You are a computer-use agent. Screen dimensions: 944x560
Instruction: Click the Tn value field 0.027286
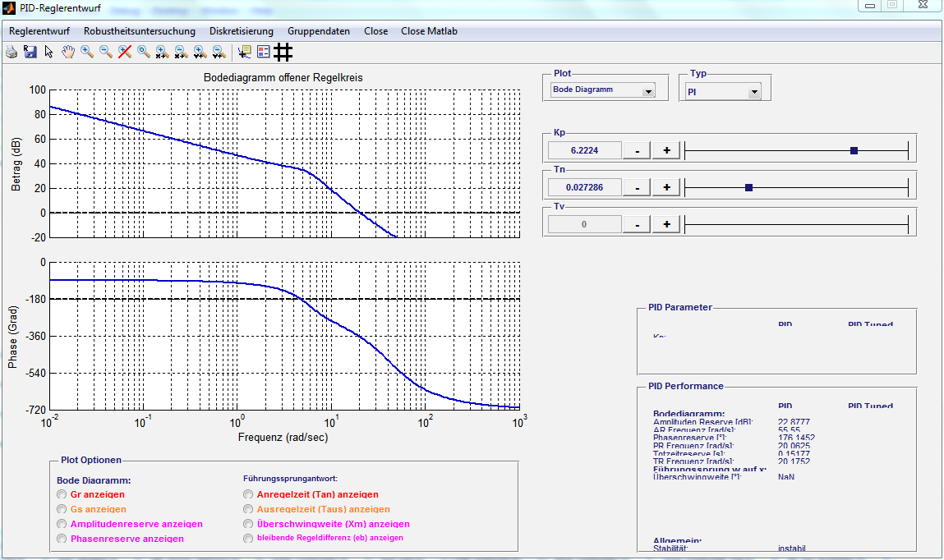584,187
